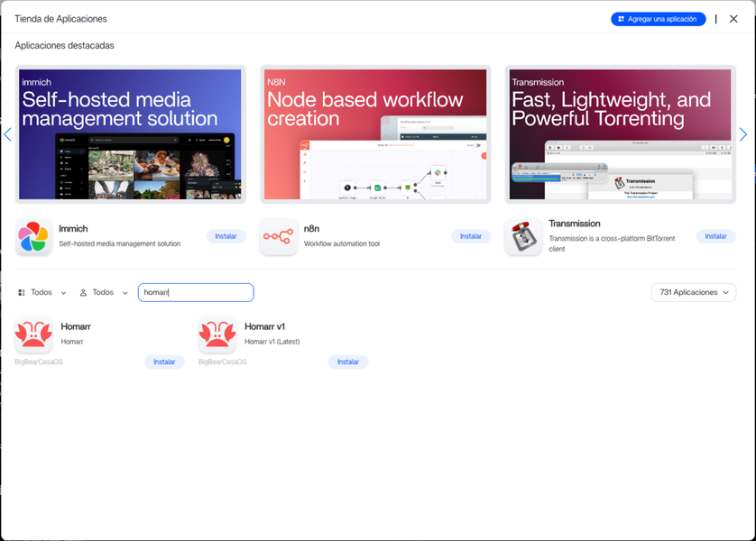Click the search field containing 'homarr'
Screen dimensions: 756x541
pos(196,293)
